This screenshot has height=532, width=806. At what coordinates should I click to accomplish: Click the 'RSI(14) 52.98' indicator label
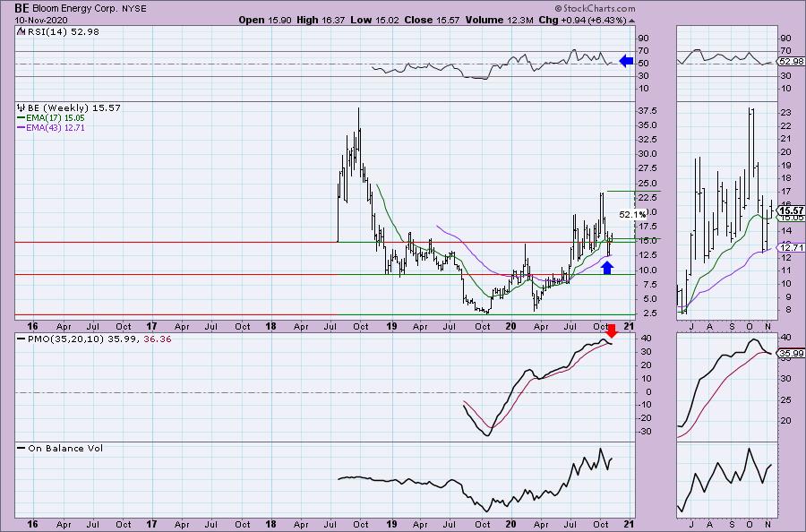(63, 31)
